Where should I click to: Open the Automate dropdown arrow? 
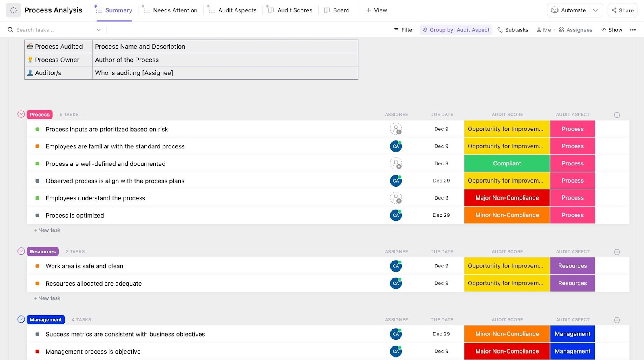click(595, 10)
